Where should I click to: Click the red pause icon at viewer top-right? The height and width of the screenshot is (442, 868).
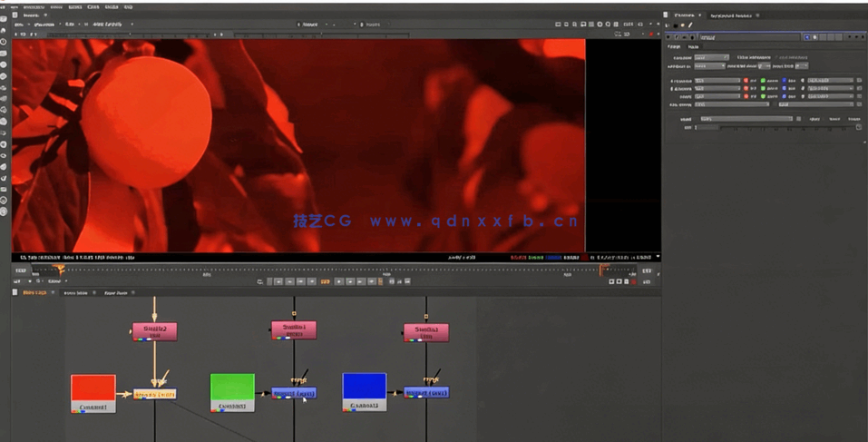click(x=651, y=34)
